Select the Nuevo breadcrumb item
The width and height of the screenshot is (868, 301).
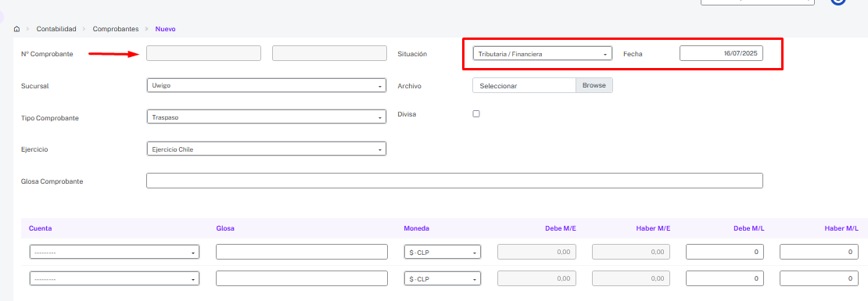166,29
